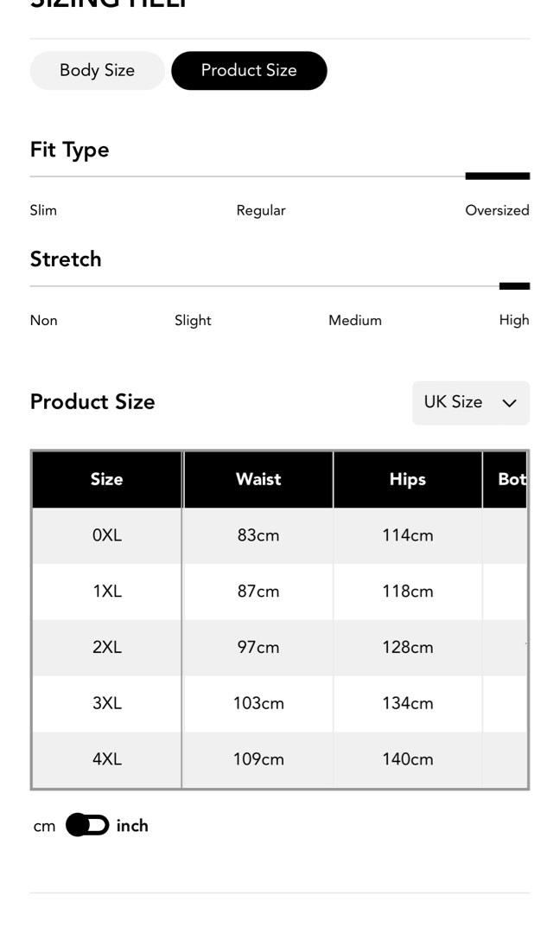Select the 1XL size row
Screen dimensions: 560x934
pyautogui.click(x=107, y=592)
